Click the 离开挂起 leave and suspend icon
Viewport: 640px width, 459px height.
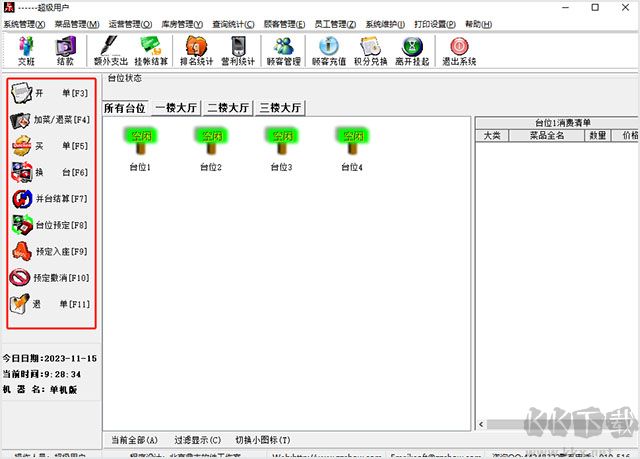(412, 51)
